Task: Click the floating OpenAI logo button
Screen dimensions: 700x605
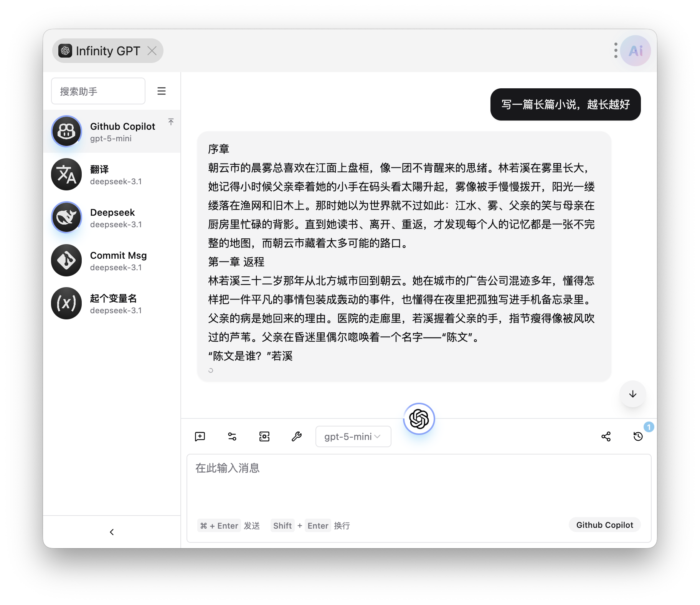Action: (419, 418)
